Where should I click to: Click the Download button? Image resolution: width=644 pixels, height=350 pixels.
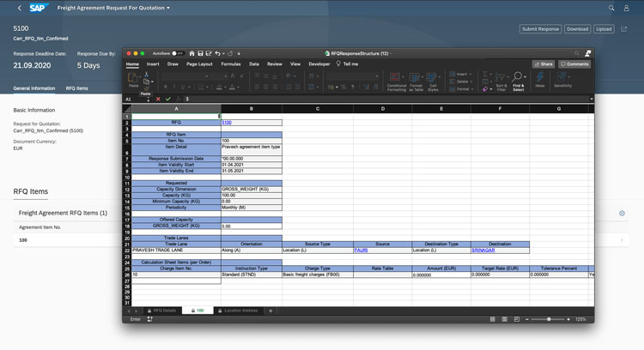point(577,29)
